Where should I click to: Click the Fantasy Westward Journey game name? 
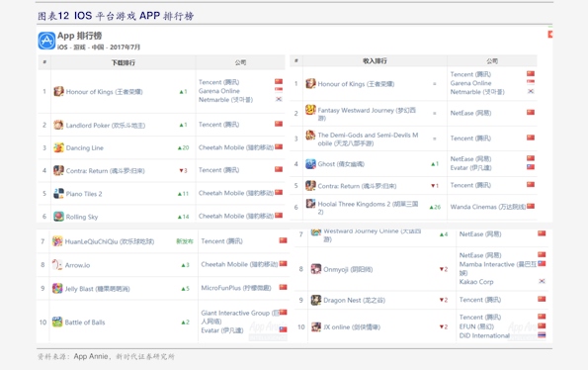(x=367, y=114)
